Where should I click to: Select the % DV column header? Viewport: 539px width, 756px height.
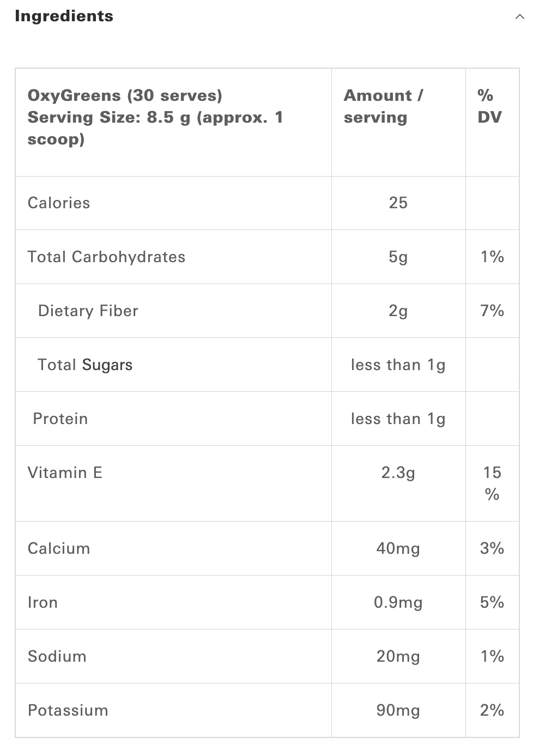click(489, 106)
